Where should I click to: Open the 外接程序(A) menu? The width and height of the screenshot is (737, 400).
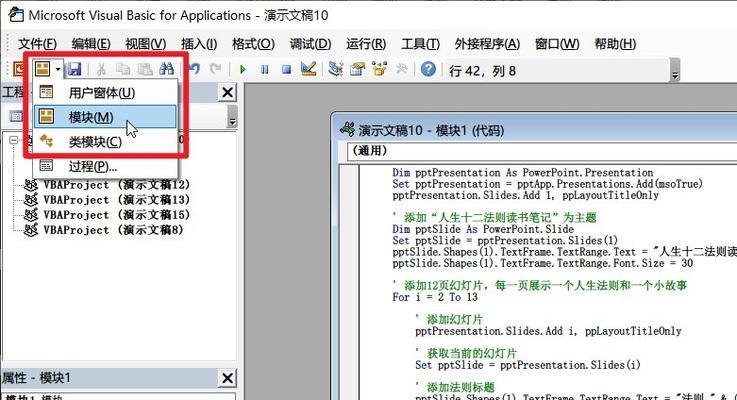tap(487, 44)
